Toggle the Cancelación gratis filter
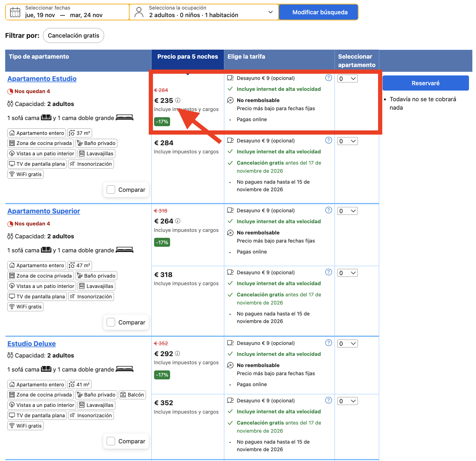Image resolution: width=476 pixels, height=461 pixels. (x=74, y=35)
